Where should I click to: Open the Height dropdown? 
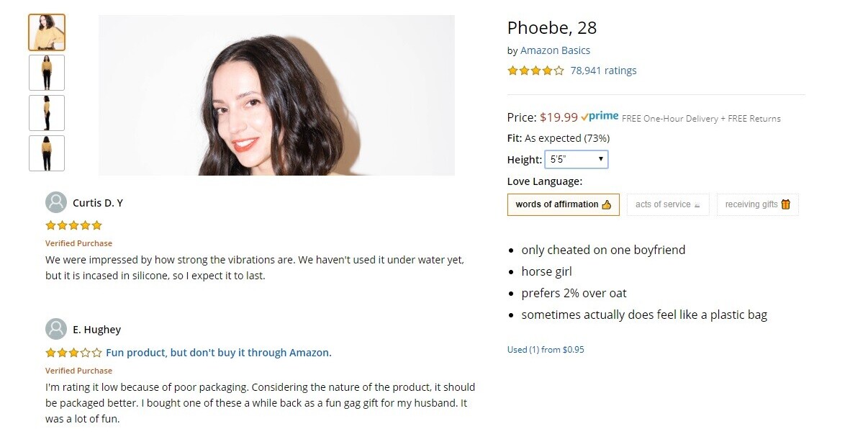(576, 159)
